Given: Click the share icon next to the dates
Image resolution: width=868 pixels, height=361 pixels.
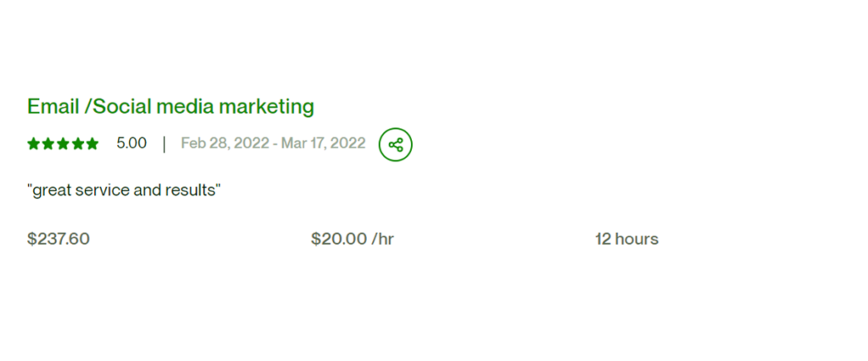Looking at the screenshot, I should [x=395, y=144].
